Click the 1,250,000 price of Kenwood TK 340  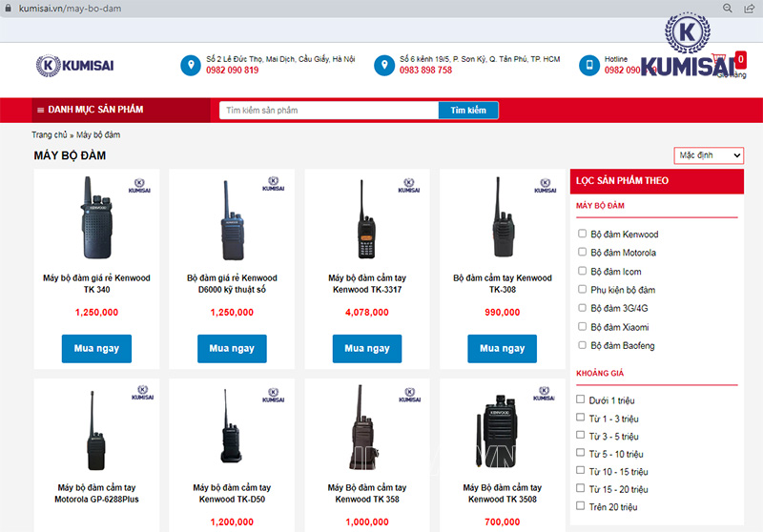[96, 312]
